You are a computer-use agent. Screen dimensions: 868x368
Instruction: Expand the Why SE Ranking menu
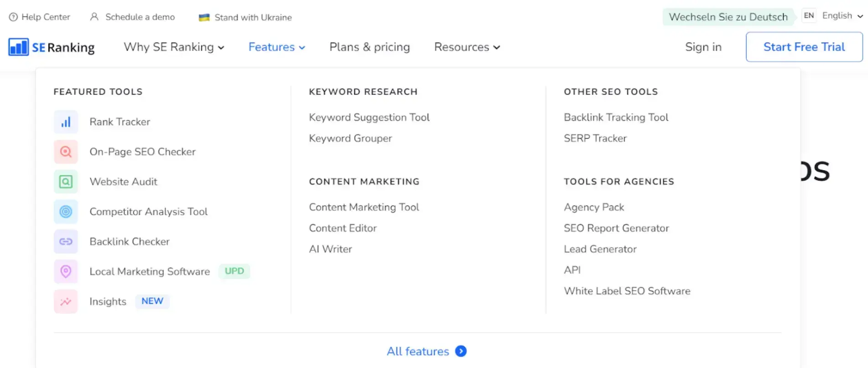tap(173, 47)
